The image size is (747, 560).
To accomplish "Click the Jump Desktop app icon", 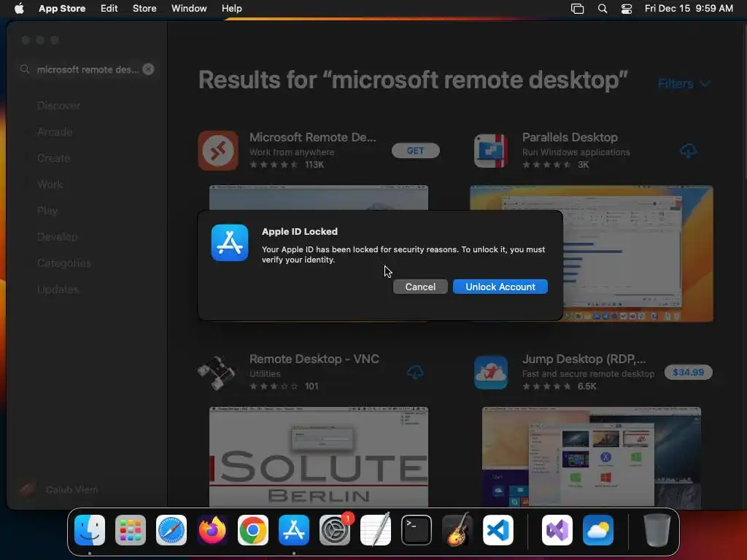I will (491, 373).
